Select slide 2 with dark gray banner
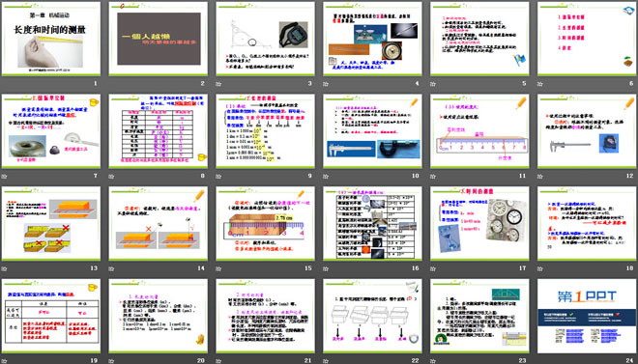The width and height of the screenshot is (638, 364). coord(159,39)
